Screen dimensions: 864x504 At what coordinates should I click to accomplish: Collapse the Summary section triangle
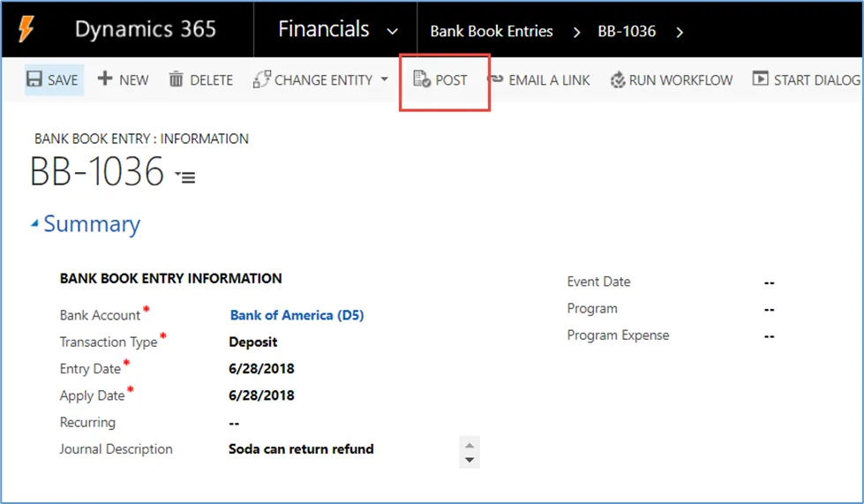click(34, 223)
